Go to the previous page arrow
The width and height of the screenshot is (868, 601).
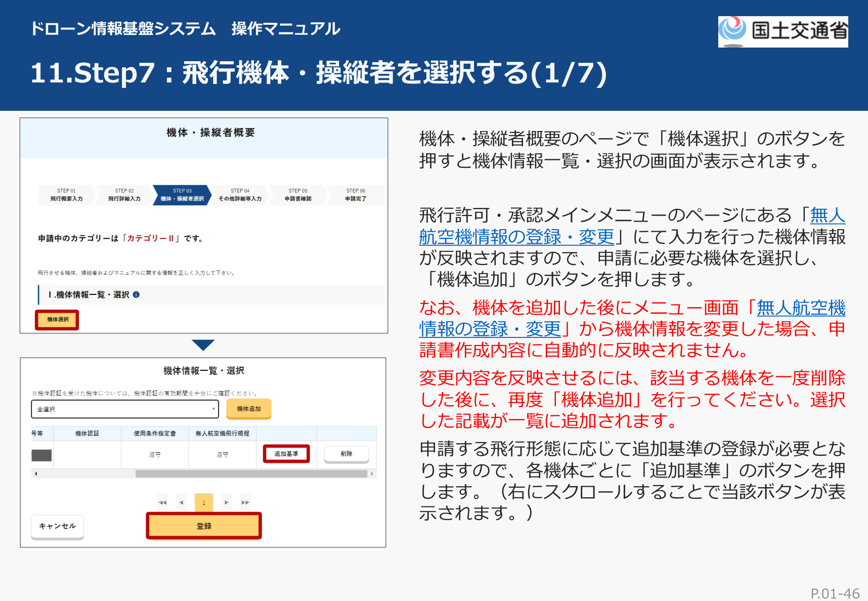pyautogui.click(x=182, y=502)
